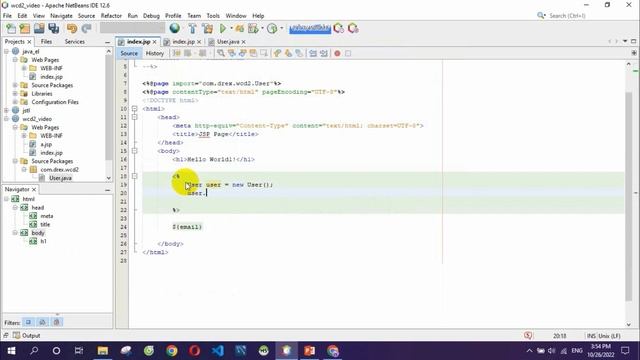The image size is (640, 360).
Task: Click the Shift Line Left icon
Action: click(x=313, y=53)
